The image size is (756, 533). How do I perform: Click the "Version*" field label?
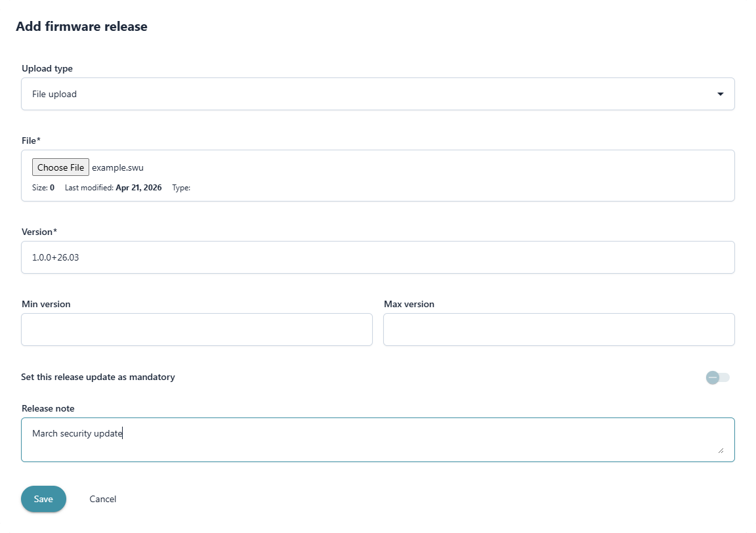pyautogui.click(x=39, y=232)
